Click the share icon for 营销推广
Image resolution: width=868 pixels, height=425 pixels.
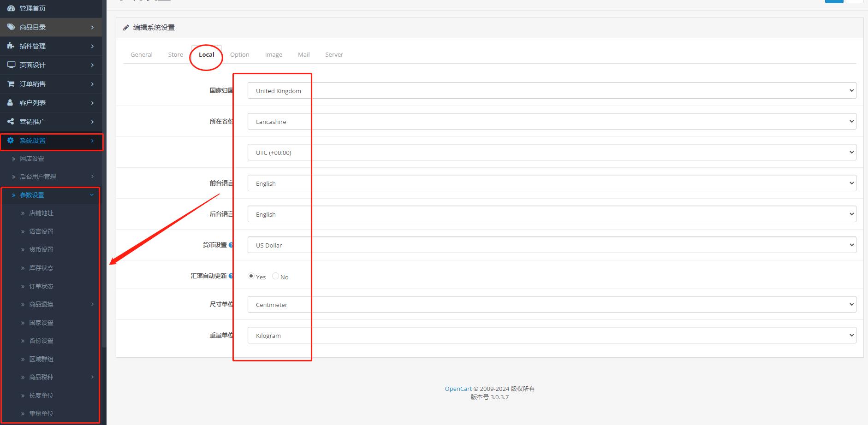11,122
